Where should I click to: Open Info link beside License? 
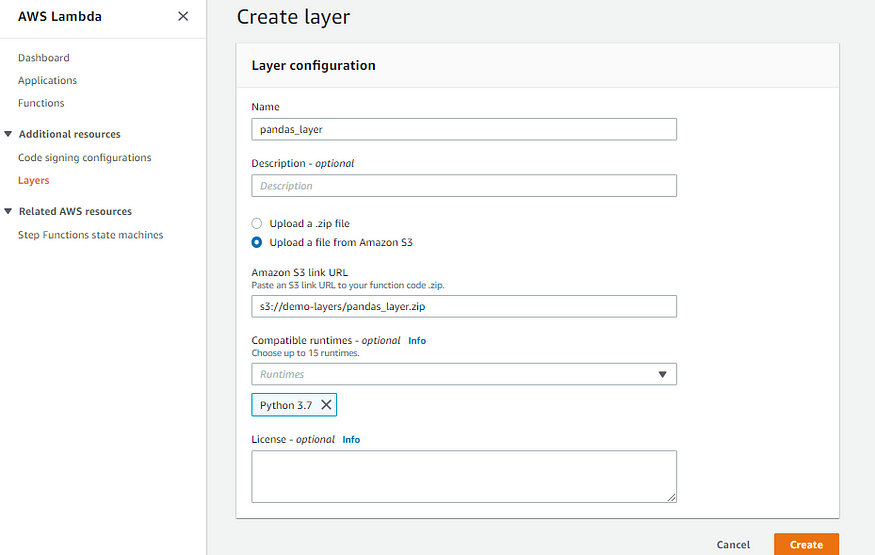tap(351, 440)
